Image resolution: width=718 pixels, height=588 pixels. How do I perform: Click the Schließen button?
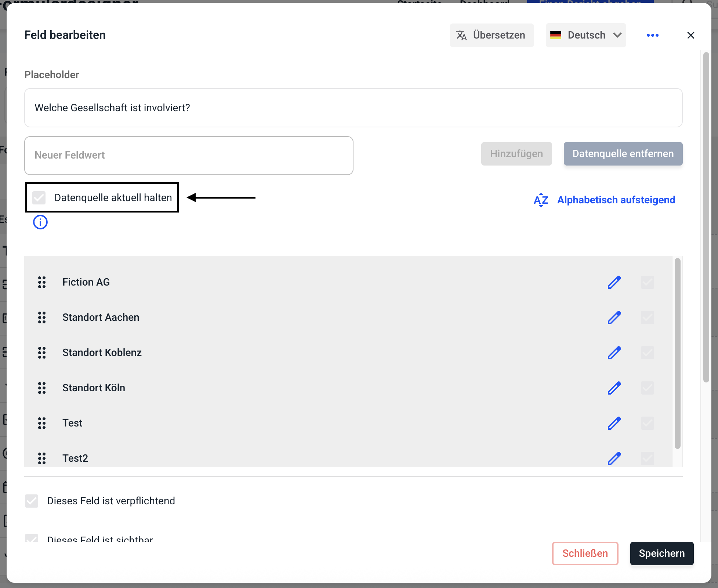[x=585, y=553]
